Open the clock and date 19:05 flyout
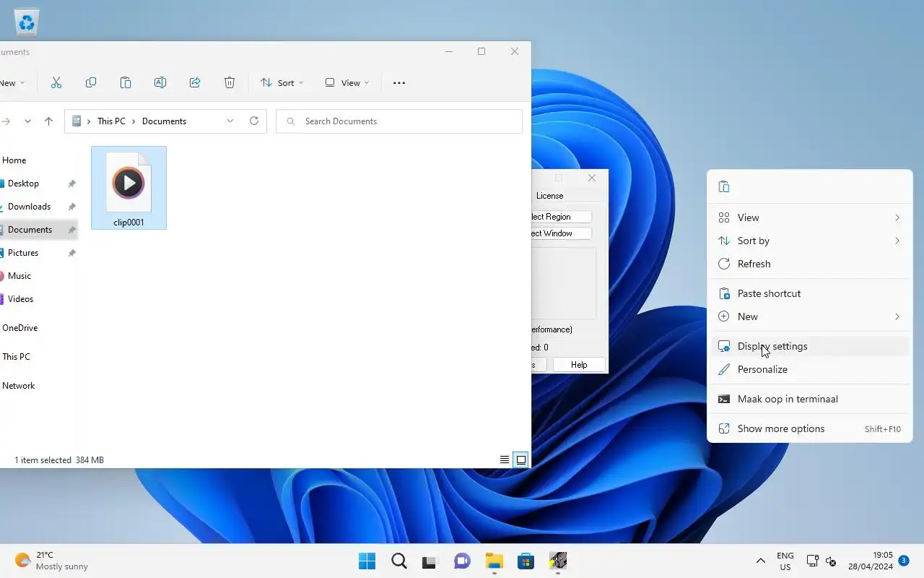Image resolution: width=924 pixels, height=578 pixels. 872,561
